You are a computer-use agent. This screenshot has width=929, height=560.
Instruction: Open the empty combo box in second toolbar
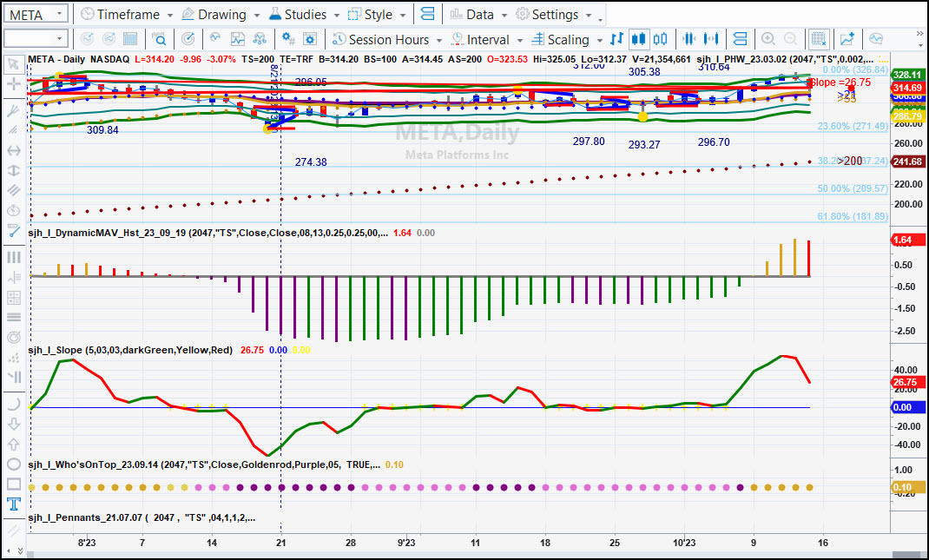pyautogui.click(x=36, y=39)
